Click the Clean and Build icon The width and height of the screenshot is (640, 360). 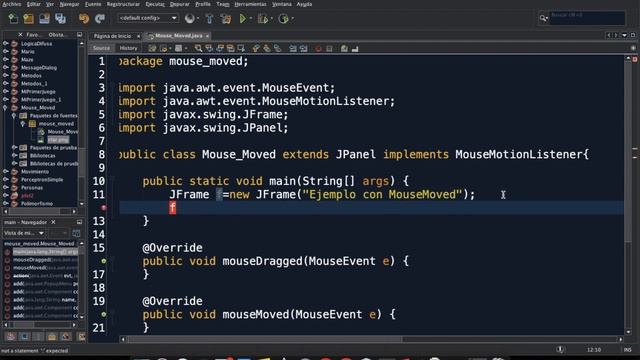coord(225,18)
